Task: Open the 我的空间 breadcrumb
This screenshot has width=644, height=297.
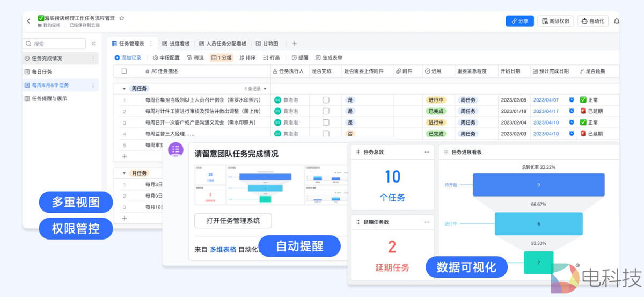Action: [x=49, y=25]
